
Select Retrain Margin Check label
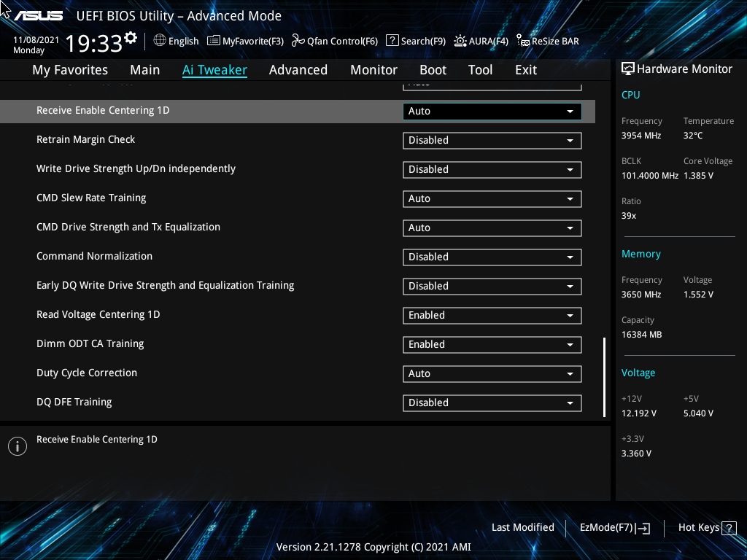(x=86, y=139)
